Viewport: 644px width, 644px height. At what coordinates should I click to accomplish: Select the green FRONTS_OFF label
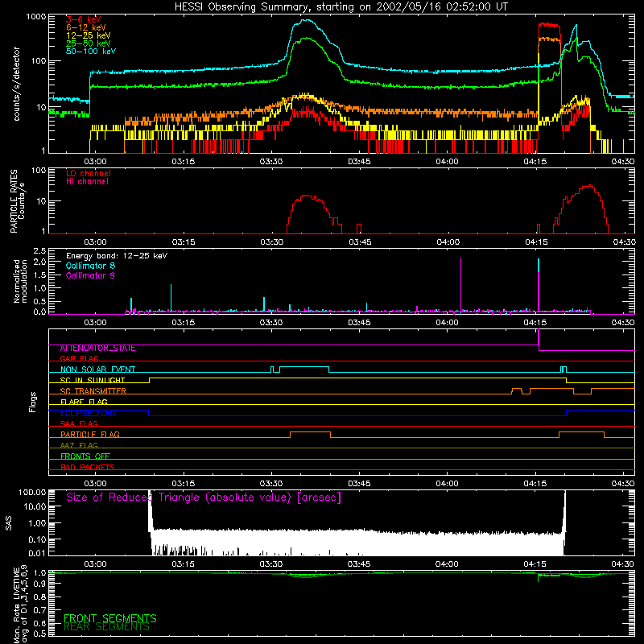tap(85, 456)
